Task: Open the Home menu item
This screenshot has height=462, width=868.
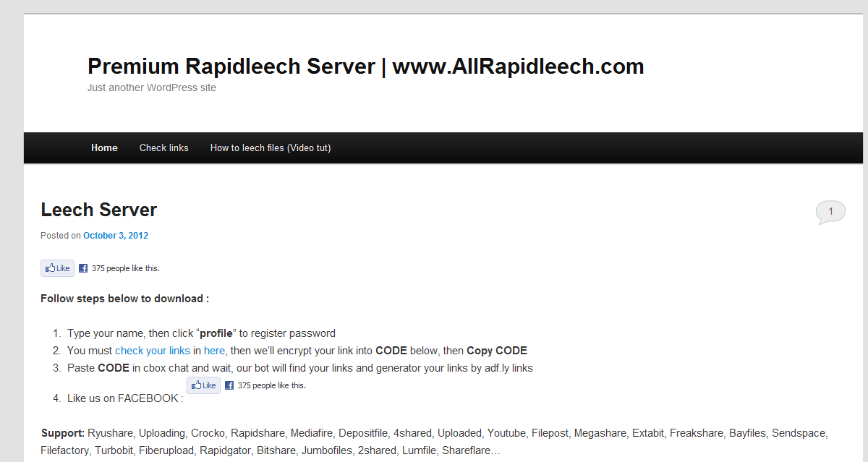Action: tap(104, 147)
